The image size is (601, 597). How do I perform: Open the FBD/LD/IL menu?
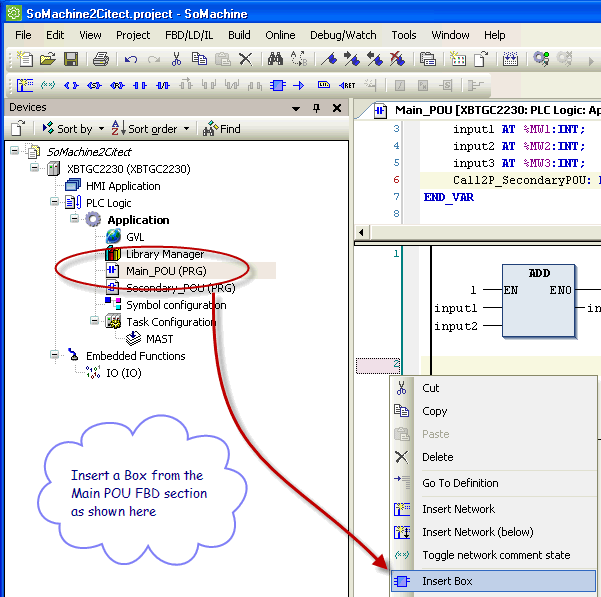pos(189,35)
